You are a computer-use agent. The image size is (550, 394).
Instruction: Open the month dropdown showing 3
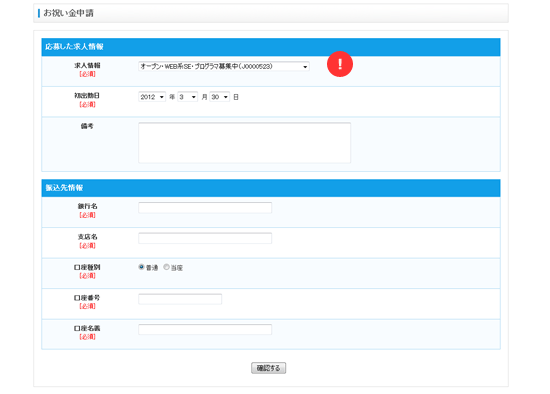(x=188, y=97)
